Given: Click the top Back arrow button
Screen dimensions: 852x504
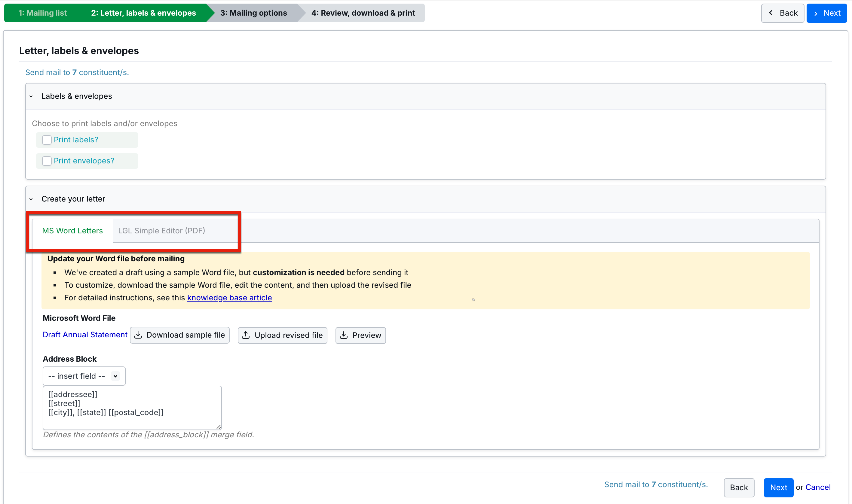Looking at the screenshot, I should [x=782, y=13].
